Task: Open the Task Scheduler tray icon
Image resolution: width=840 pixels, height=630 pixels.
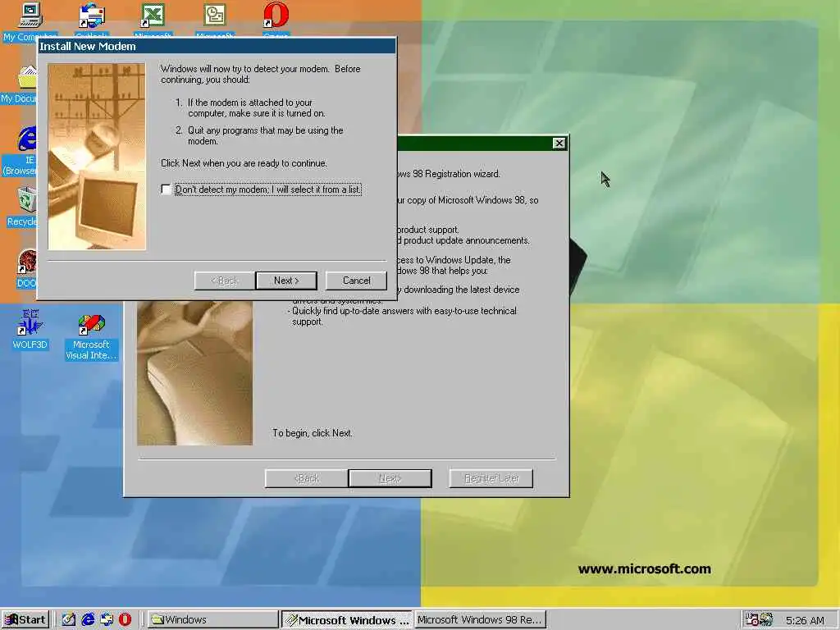Action: [751, 619]
